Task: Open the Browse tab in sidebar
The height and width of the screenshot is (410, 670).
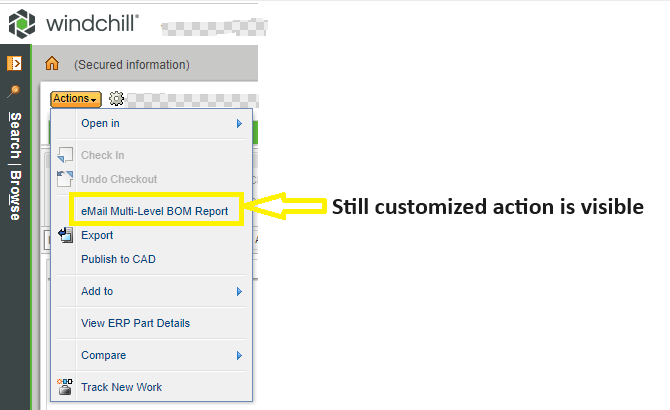Action: [x=15, y=196]
